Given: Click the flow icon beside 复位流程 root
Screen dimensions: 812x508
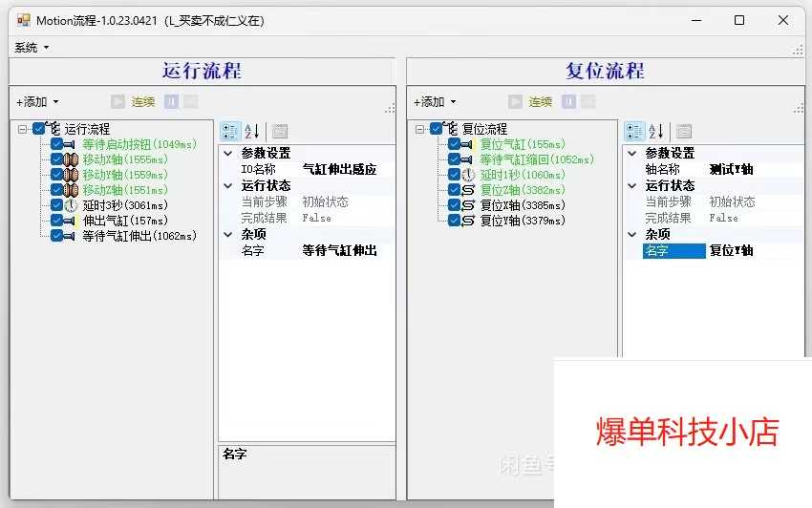Looking at the screenshot, I should pyautogui.click(x=451, y=128).
